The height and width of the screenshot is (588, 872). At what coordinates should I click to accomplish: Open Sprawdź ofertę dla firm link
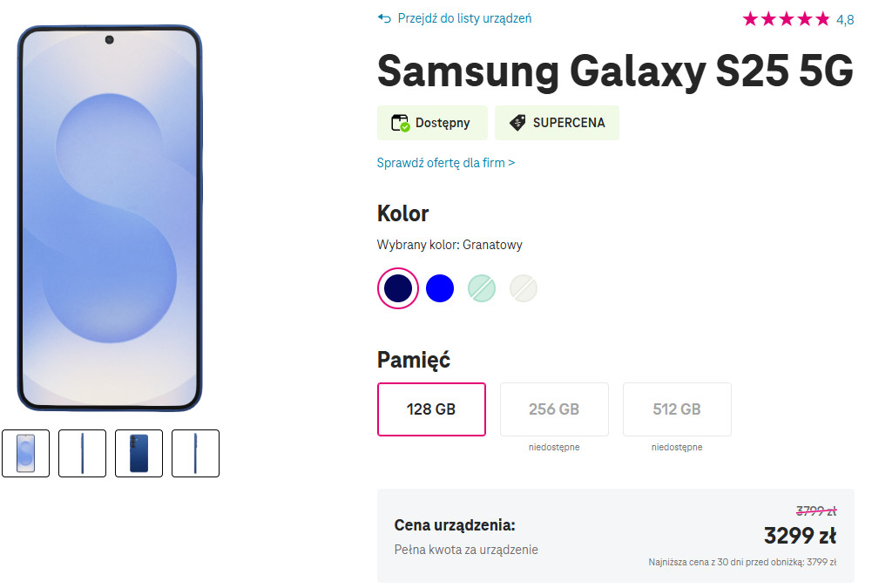pyautogui.click(x=445, y=163)
